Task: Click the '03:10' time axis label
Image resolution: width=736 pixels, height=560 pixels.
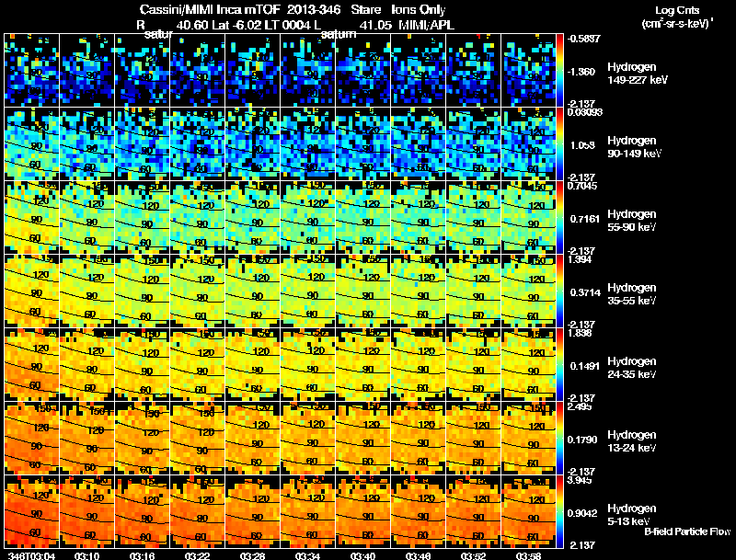Action: coord(87,555)
